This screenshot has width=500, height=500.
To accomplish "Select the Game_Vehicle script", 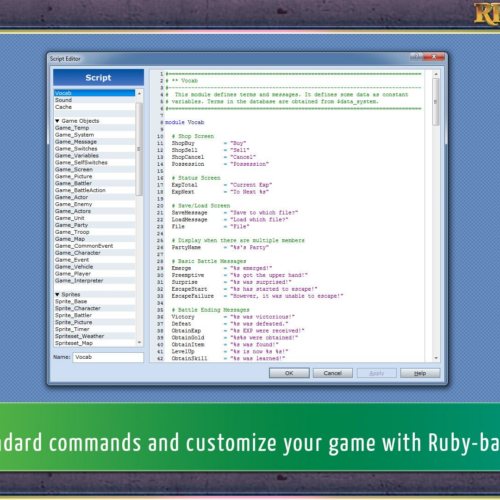I will [x=95, y=267].
